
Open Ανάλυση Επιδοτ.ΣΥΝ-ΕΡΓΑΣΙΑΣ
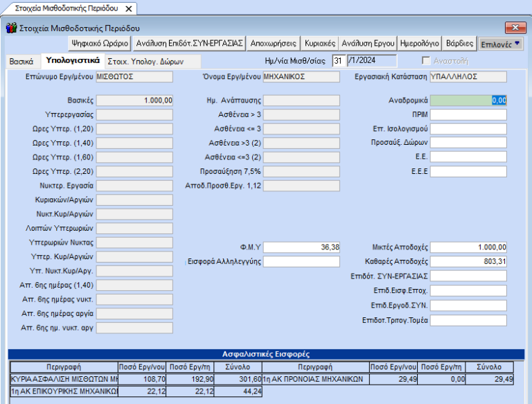[x=189, y=43]
